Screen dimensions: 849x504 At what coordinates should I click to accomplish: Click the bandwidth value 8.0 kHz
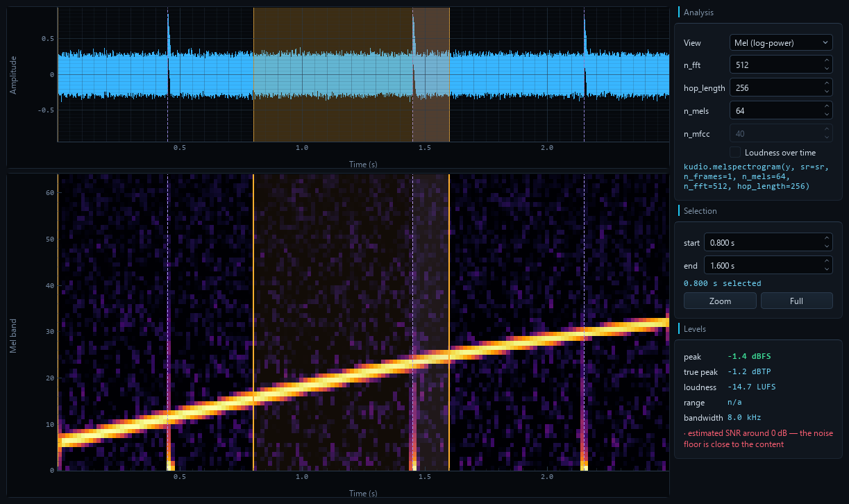click(x=744, y=418)
